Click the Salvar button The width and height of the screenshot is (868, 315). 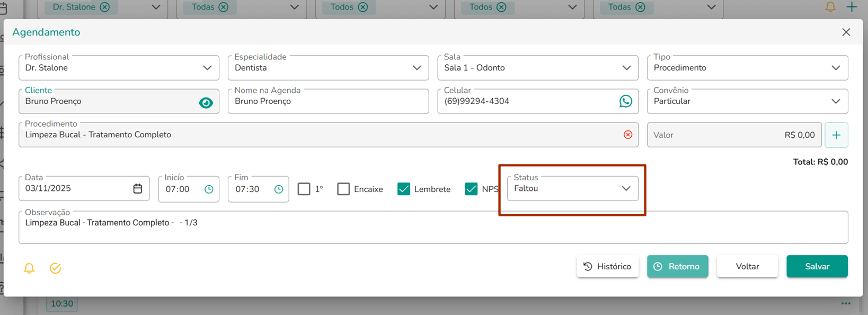pyautogui.click(x=817, y=266)
